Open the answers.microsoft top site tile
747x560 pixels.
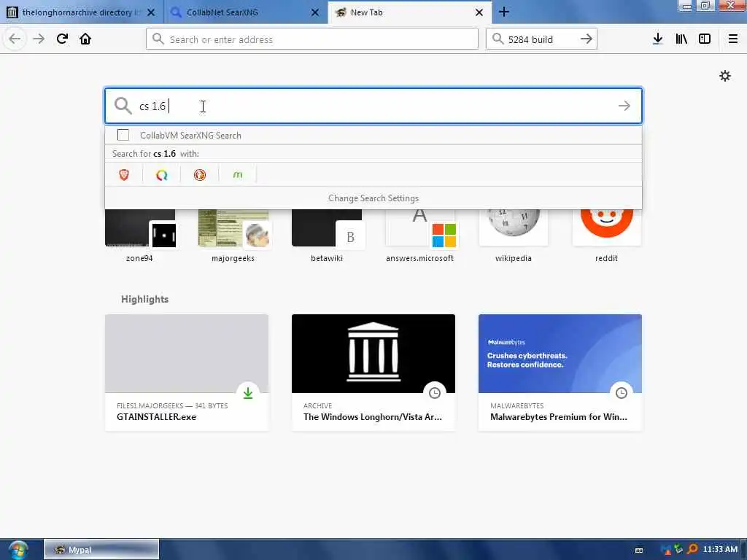419,236
